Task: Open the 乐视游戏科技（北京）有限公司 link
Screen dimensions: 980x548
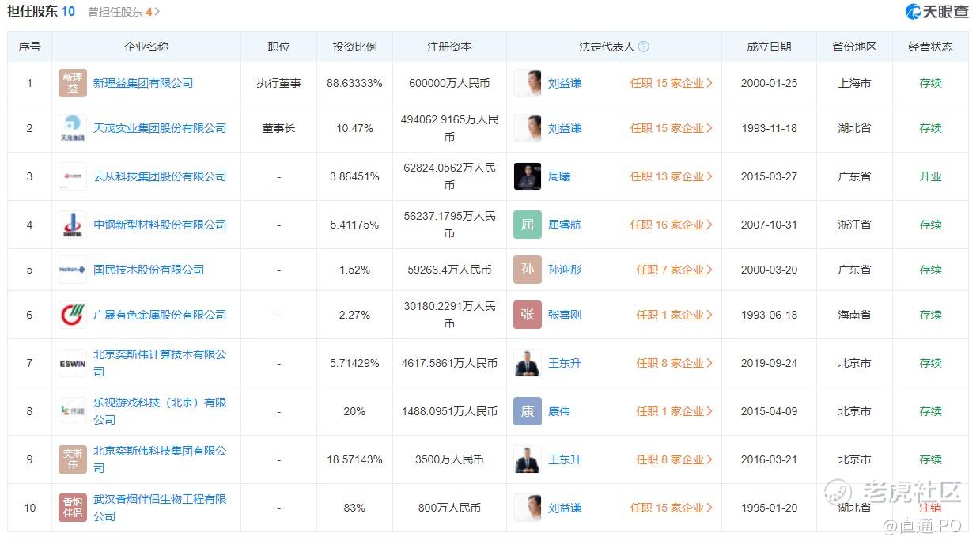Action: click(160, 411)
